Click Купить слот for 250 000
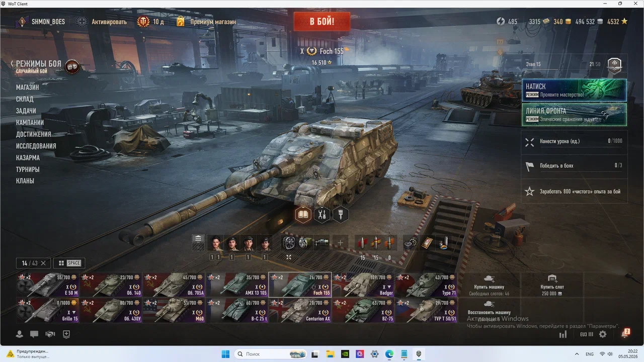Image resolution: width=644 pixels, height=362 pixels. pyautogui.click(x=552, y=285)
